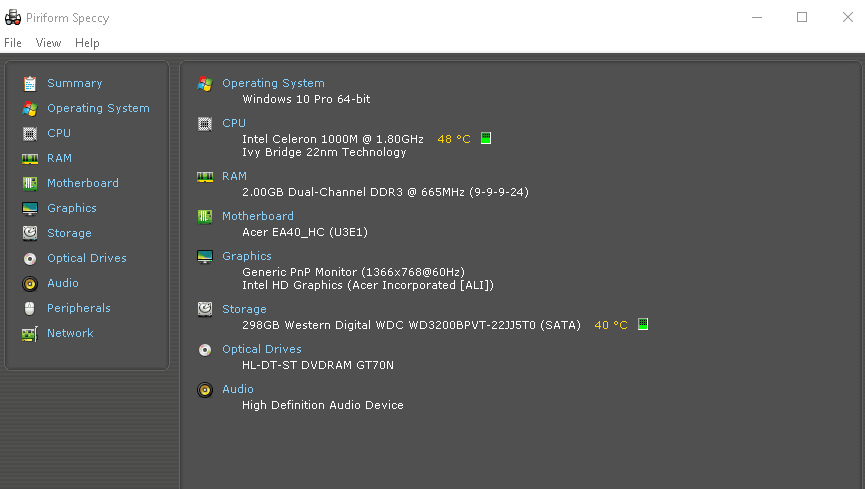
Task: Click the Optical Drives disc icon in main panel
Action: (205, 350)
